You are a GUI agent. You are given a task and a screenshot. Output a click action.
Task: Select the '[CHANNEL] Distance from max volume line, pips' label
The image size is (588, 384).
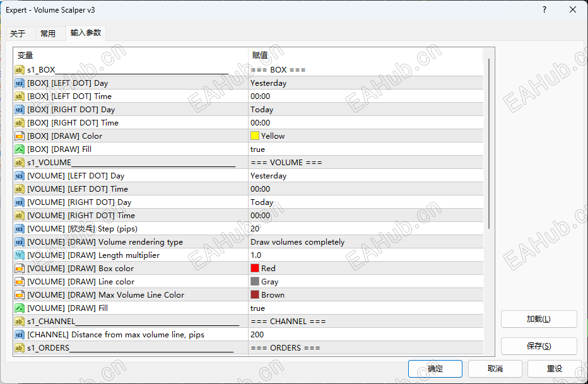pyautogui.click(x=116, y=335)
